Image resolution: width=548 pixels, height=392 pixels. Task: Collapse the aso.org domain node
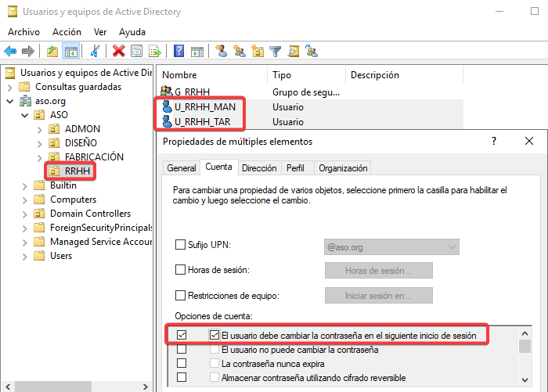[10, 101]
